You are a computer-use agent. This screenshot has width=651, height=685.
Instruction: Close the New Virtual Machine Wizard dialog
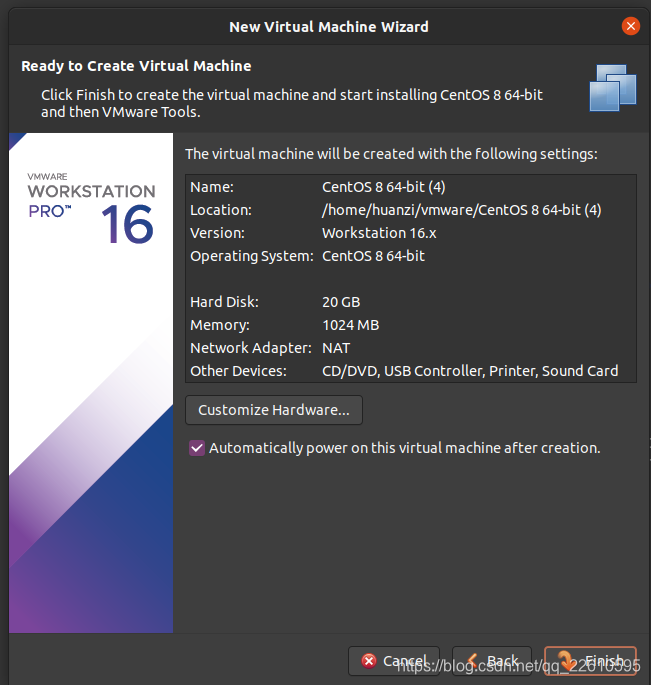click(630, 26)
